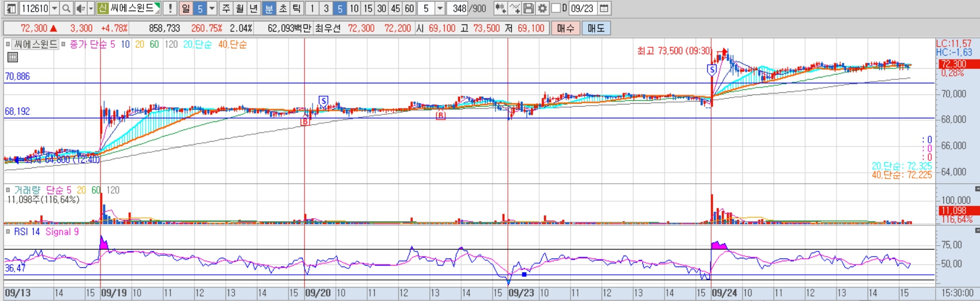The width and height of the screenshot is (980, 301).
Task: Click the floppy disk save icon
Action: [528, 8]
